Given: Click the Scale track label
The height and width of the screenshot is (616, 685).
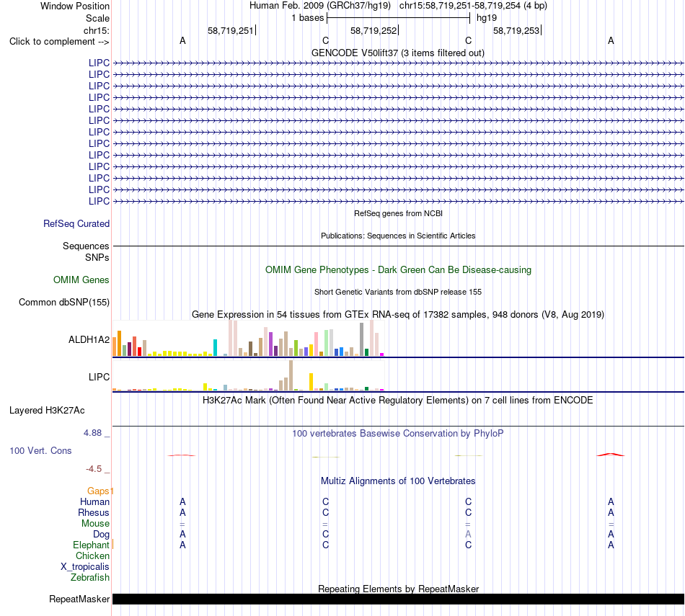Looking at the screenshot, I should click(97, 18).
